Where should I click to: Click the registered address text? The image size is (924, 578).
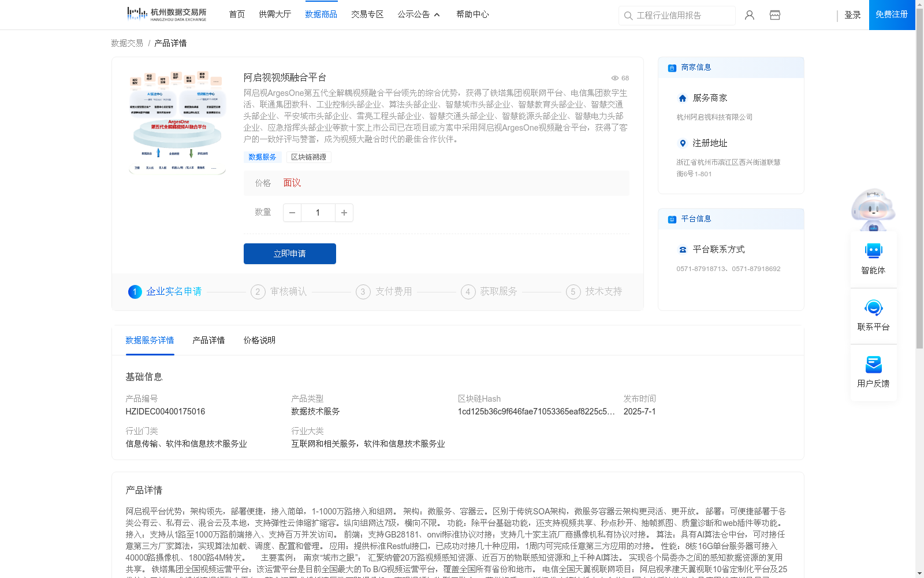point(728,168)
